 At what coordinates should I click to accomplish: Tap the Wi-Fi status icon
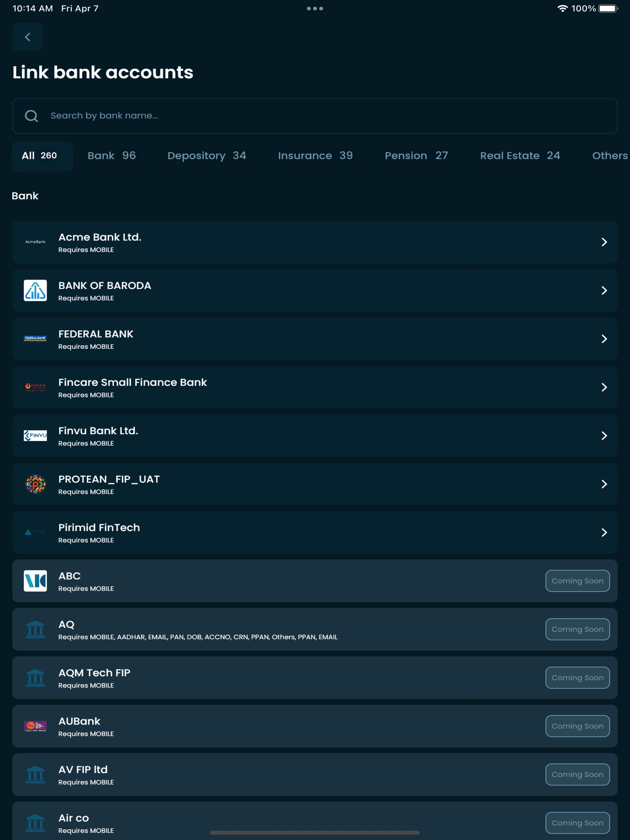point(562,8)
